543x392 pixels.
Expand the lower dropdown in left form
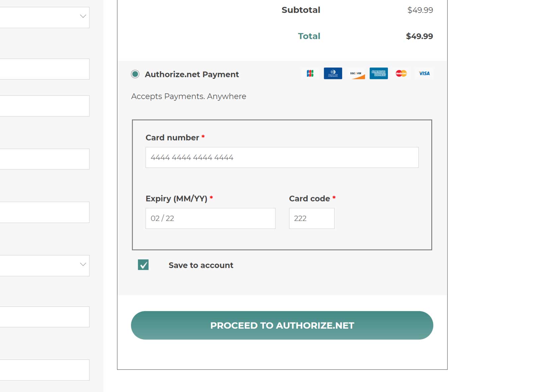[44, 265]
